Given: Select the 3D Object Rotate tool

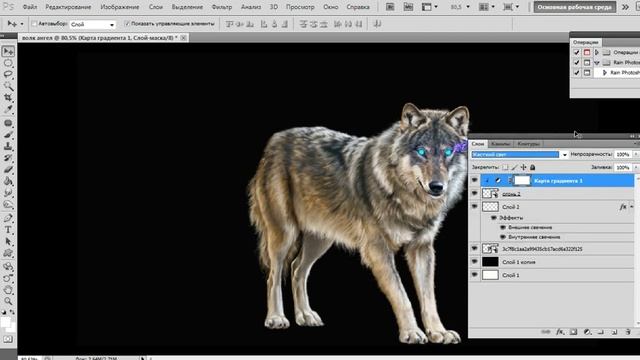Looking at the screenshot, I should click(x=8, y=267).
